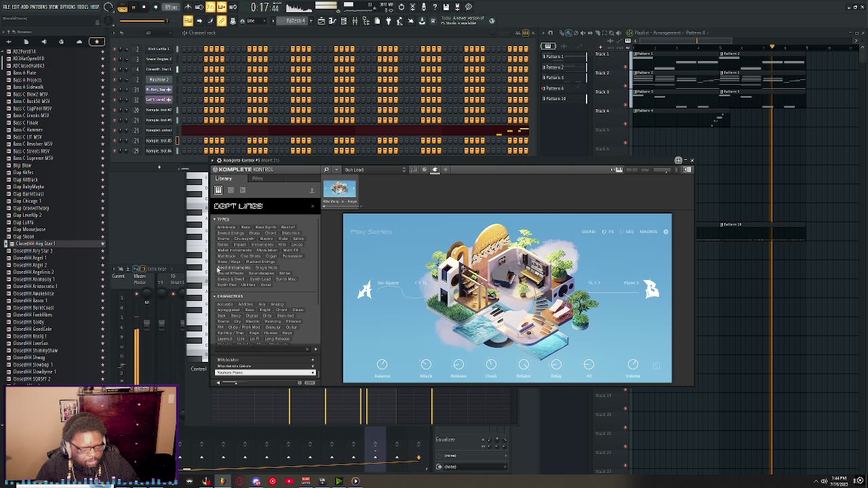Toggle the FX power switch in Play Series
Screen dimensions: 868x488
[604, 232]
